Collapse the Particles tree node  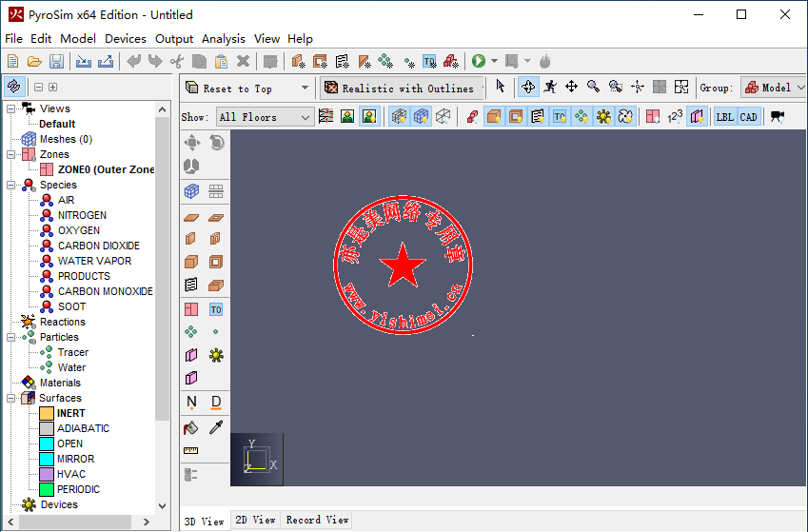(10, 337)
